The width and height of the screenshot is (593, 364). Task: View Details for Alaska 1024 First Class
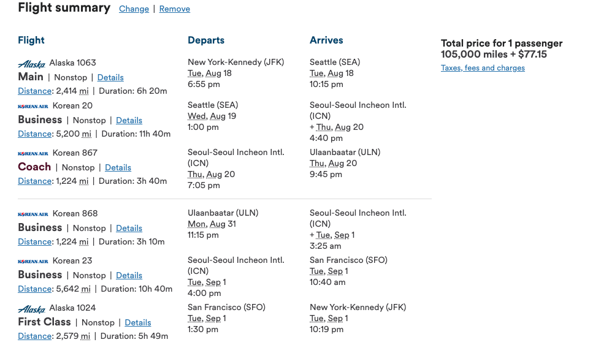coord(138,323)
